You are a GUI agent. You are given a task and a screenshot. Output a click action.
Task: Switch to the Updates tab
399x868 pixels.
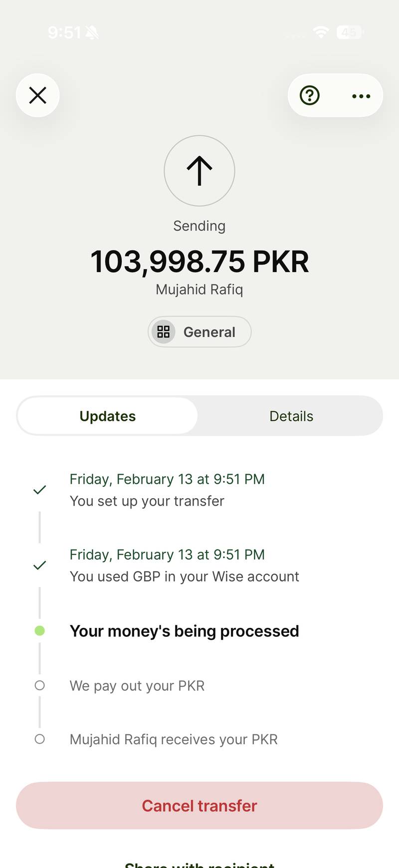coord(108,416)
